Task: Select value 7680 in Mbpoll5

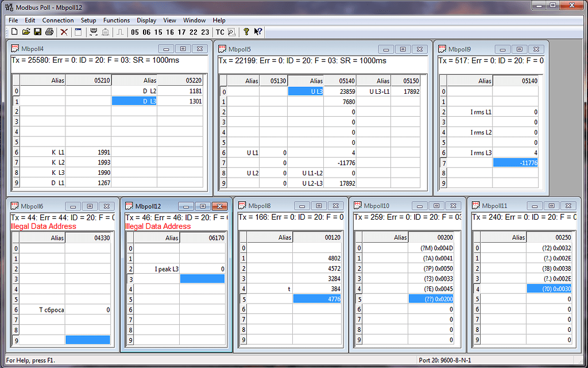Action: tap(340, 102)
